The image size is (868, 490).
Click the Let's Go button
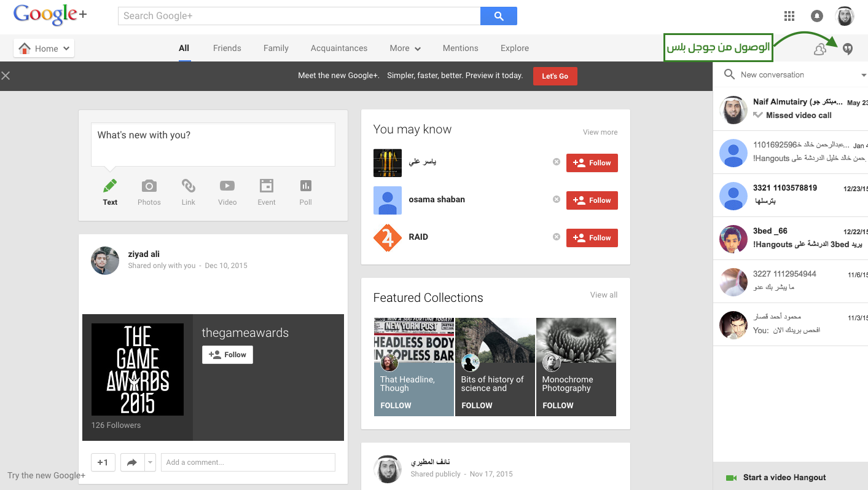555,76
